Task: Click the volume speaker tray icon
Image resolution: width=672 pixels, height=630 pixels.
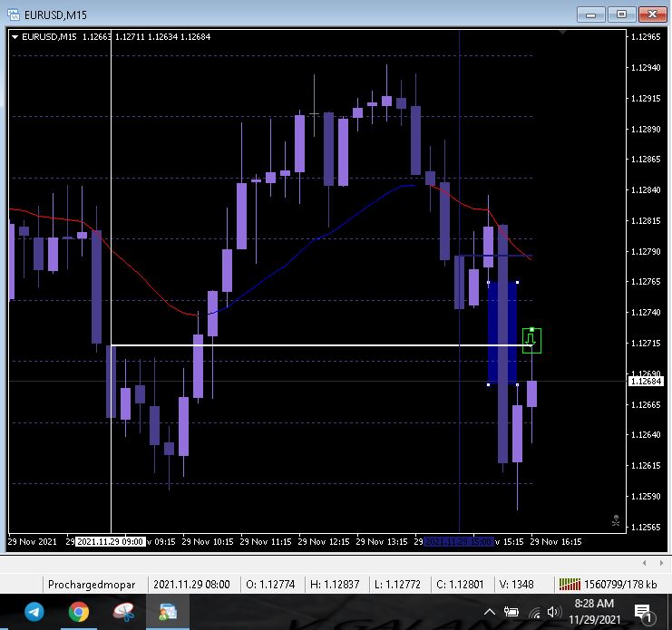Action: (554, 612)
